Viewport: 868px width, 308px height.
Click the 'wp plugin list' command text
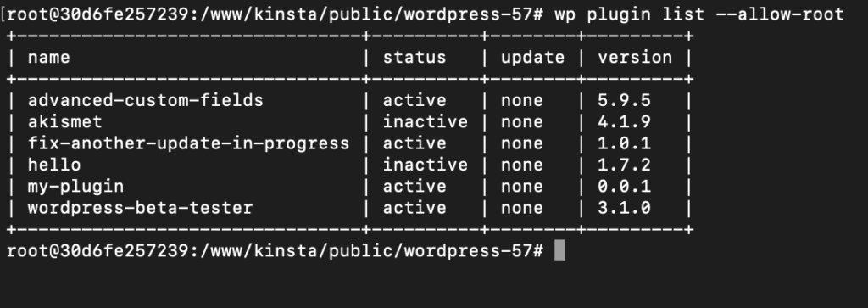tap(629, 14)
